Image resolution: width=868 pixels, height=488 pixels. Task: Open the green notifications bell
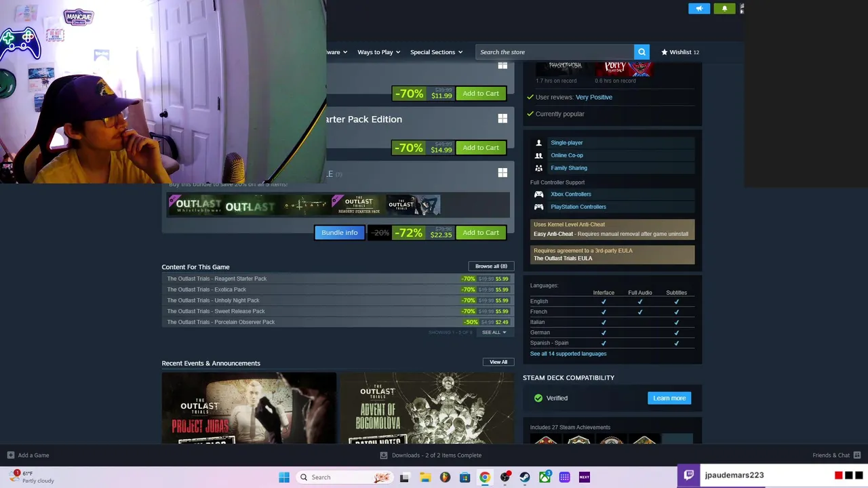[724, 8]
